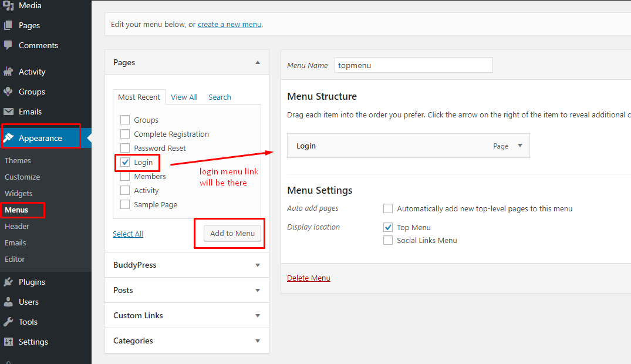Click the Groups icon in sidebar
Viewport: 631px width, 364px height.
point(8,92)
